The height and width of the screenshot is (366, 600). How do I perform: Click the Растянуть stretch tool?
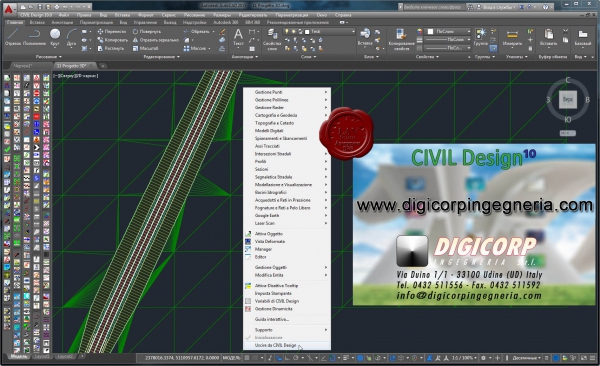pyautogui.click(x=111, y=48)
